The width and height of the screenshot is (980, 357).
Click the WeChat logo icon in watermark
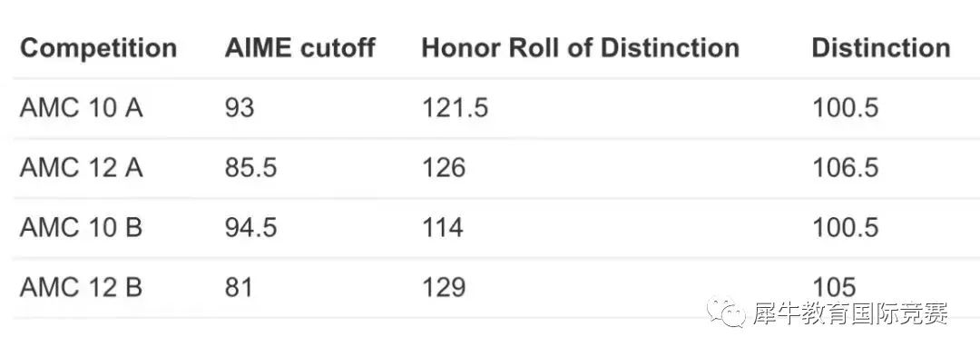pyautogui.click(x=726, y=312)
